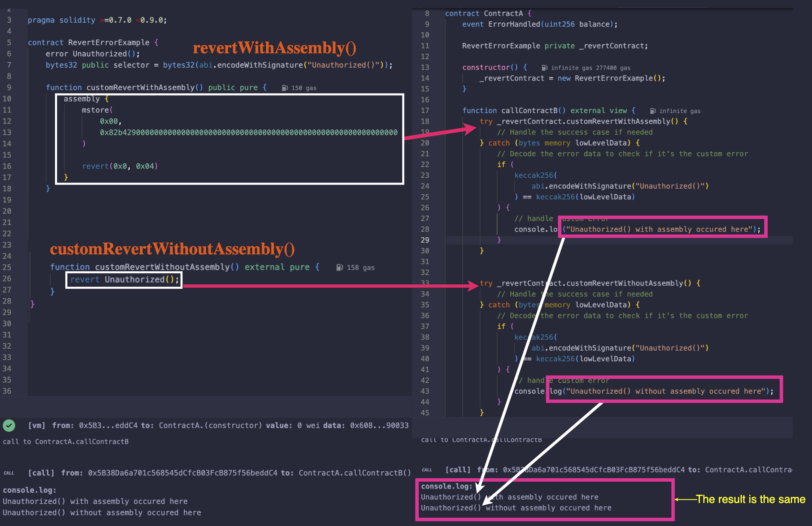
Task: Click the gas pump icon beside "158 gas"
Action: (340, 267)
